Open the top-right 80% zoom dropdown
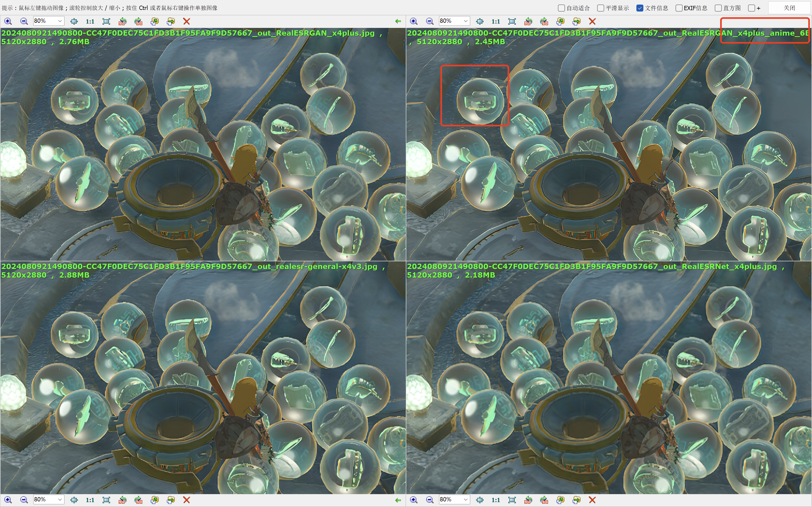Screen dimensions: 812x507 tap(465, 21)
